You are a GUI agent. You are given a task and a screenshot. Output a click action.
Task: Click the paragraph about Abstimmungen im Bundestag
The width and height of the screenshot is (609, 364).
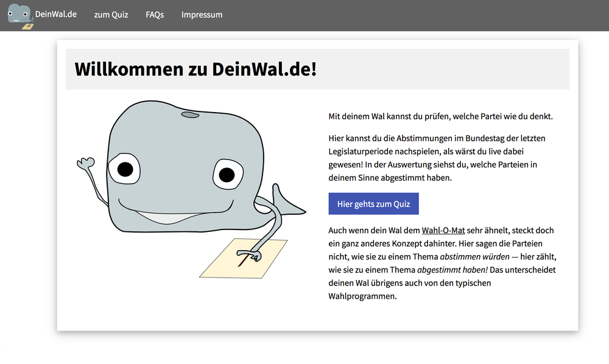(437, 158)
